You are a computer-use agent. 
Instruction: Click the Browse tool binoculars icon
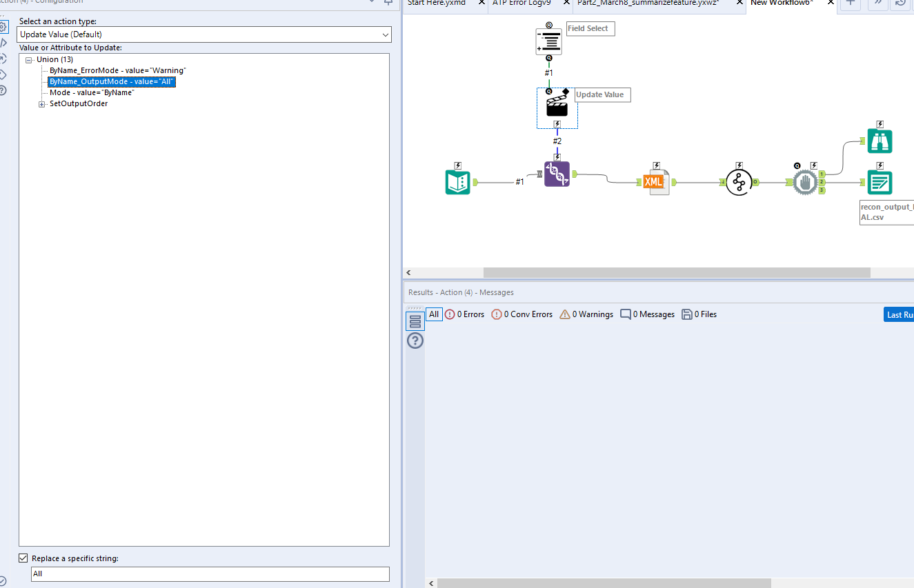(x=879, y=141)
